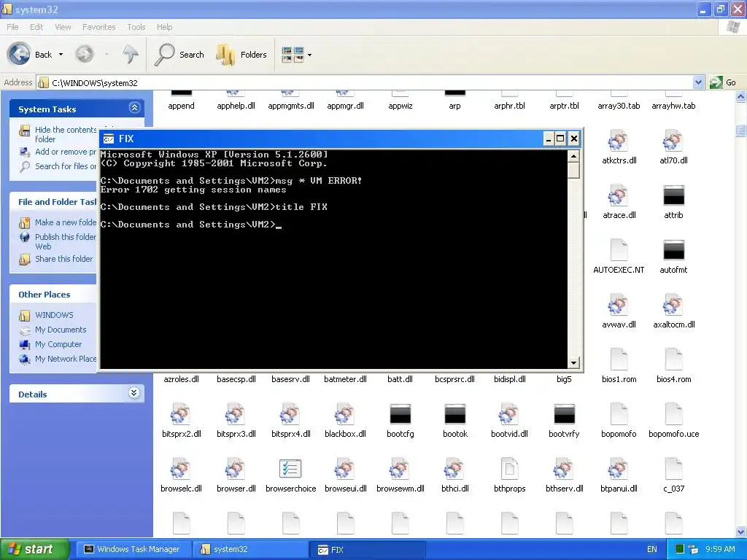Select the atrace.dll file icon
This screenshot has height=560, width=747.
pyautogui.click(x=619, y=196)
